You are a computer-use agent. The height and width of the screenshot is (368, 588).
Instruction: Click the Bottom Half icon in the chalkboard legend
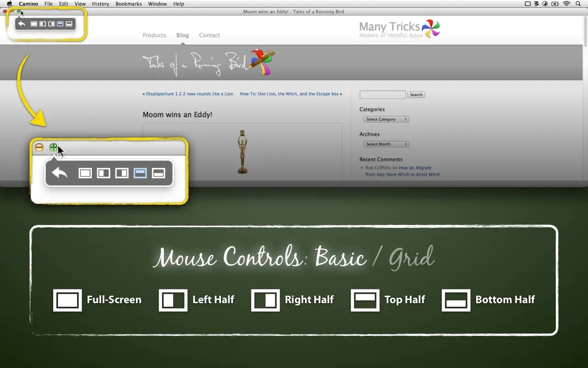pos(456,300)
